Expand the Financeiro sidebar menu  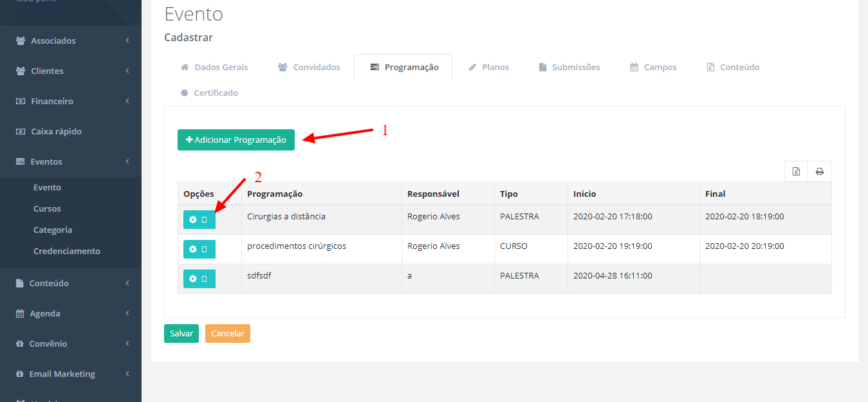tap(71, 101)
